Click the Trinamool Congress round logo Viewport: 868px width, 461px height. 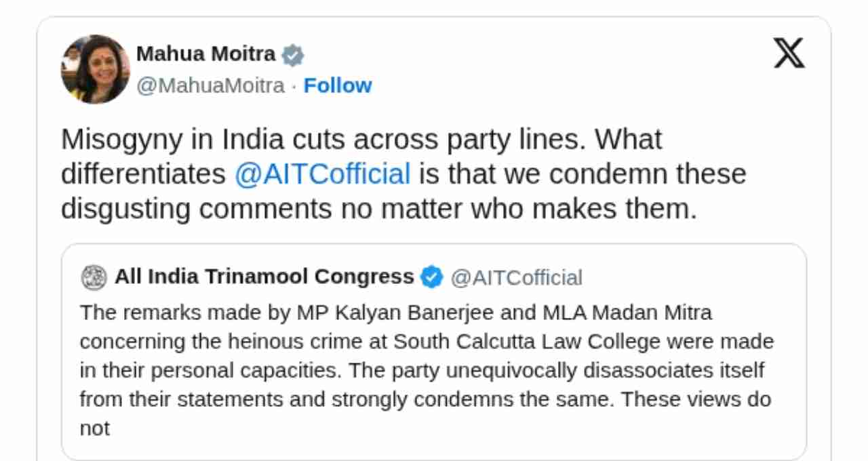94,277
